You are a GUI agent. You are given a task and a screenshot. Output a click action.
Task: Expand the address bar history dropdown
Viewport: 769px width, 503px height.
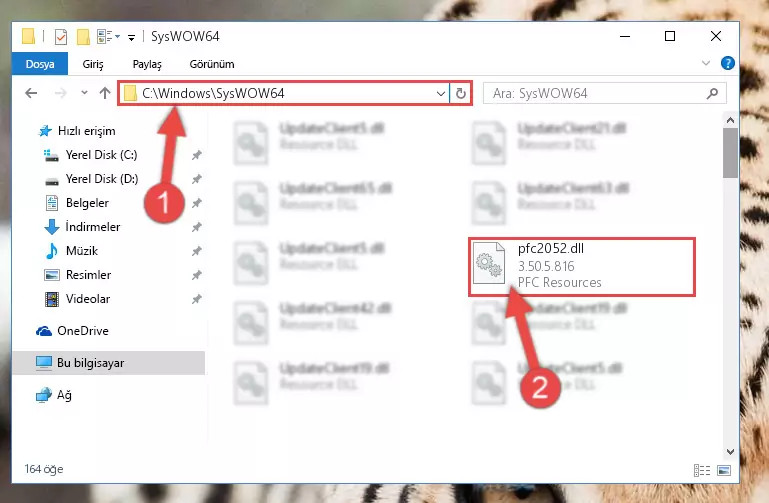(x=440, y=93)
